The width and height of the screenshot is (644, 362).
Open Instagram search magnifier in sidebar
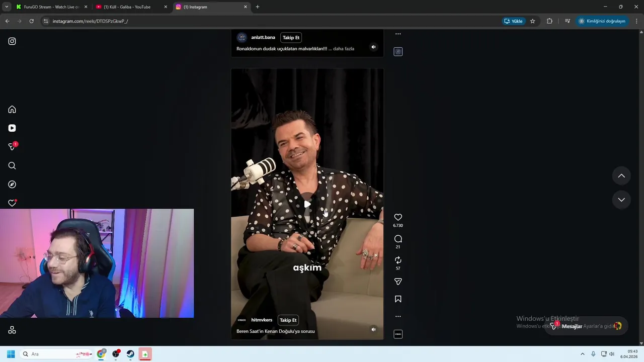(x=12, y=165)
